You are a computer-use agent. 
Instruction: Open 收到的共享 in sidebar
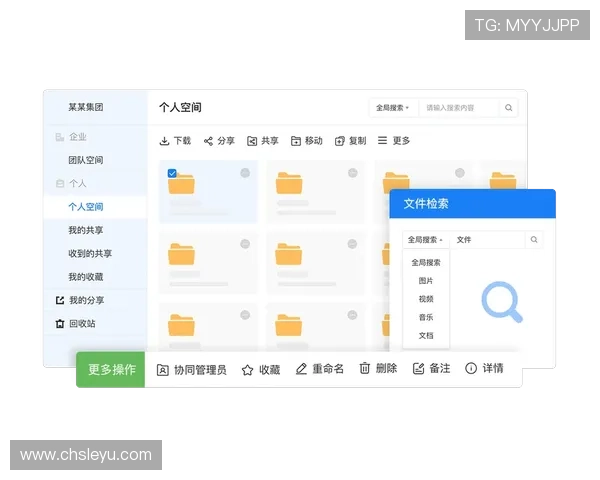coord(90,254)
